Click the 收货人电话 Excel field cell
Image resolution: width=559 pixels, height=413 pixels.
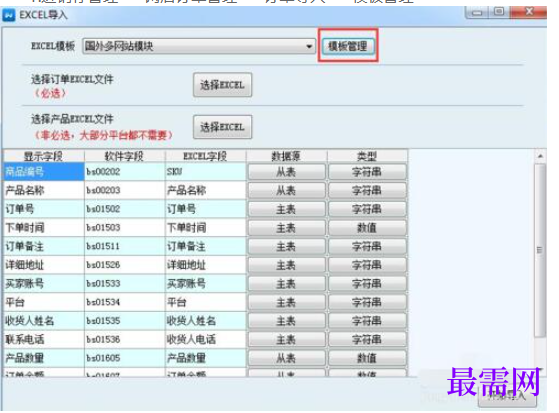tap(206, 339)
